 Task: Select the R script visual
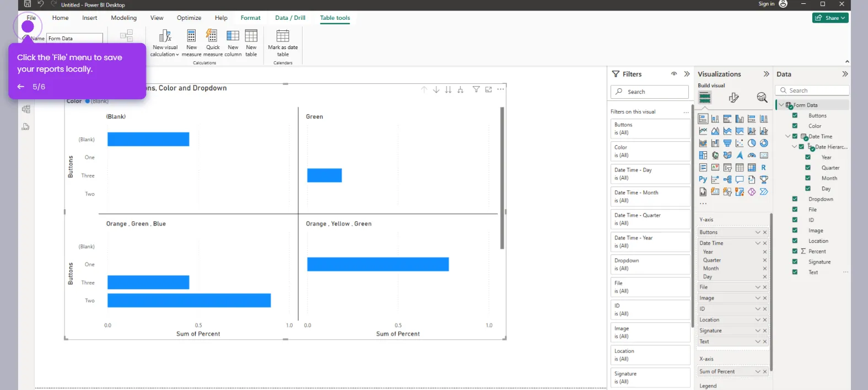pyautogui.click(x=764, y=167)
